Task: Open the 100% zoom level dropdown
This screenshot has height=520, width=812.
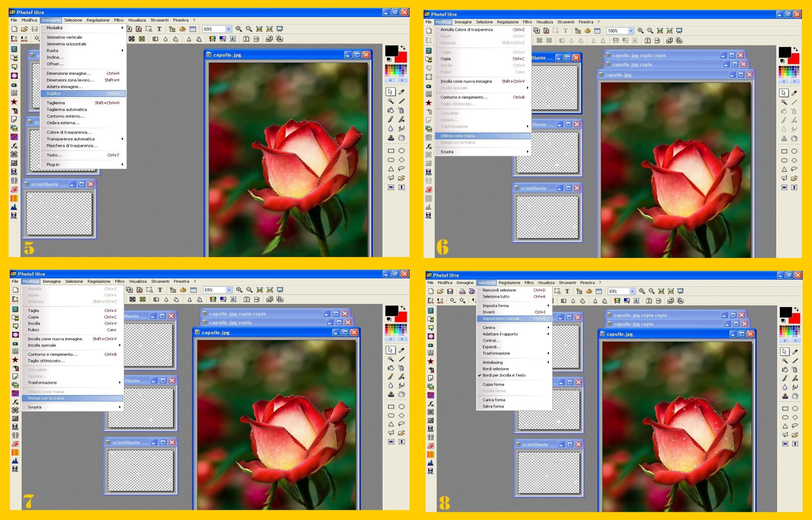Action: tap(631, 31)
